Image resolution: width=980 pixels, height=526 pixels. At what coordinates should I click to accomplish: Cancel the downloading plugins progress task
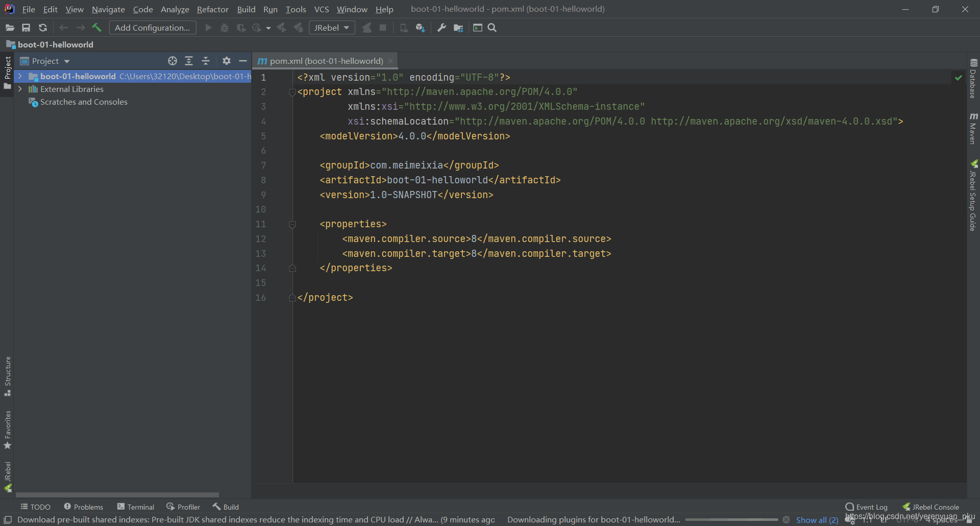tap(786, 519)
